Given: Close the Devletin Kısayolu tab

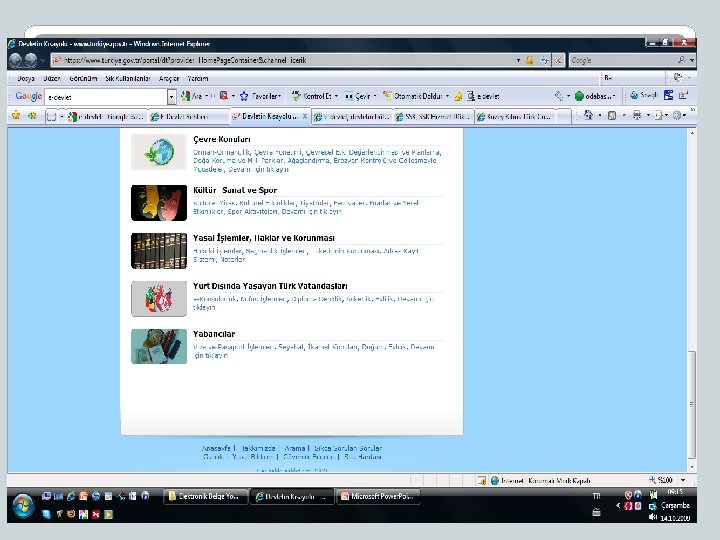Looking at the screenshot, I should tap(304, 117).
